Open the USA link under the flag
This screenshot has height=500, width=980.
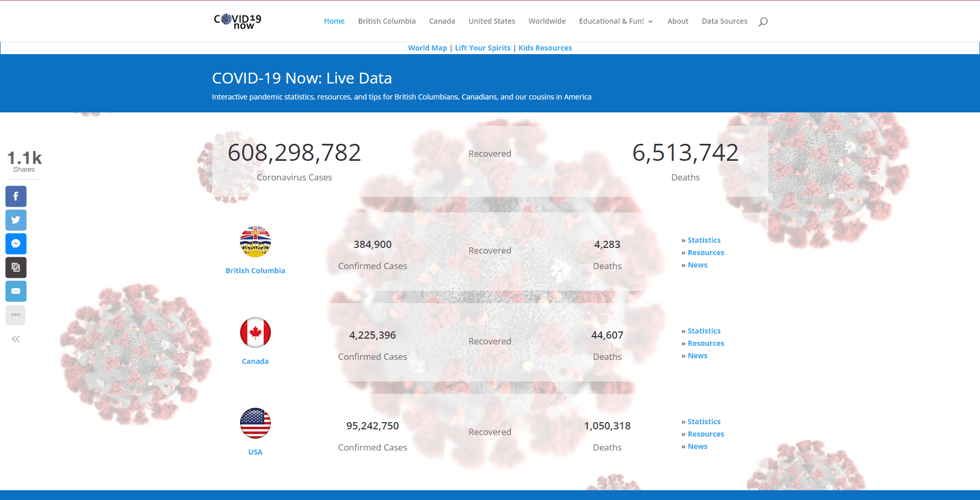click(x=255, y=452)
